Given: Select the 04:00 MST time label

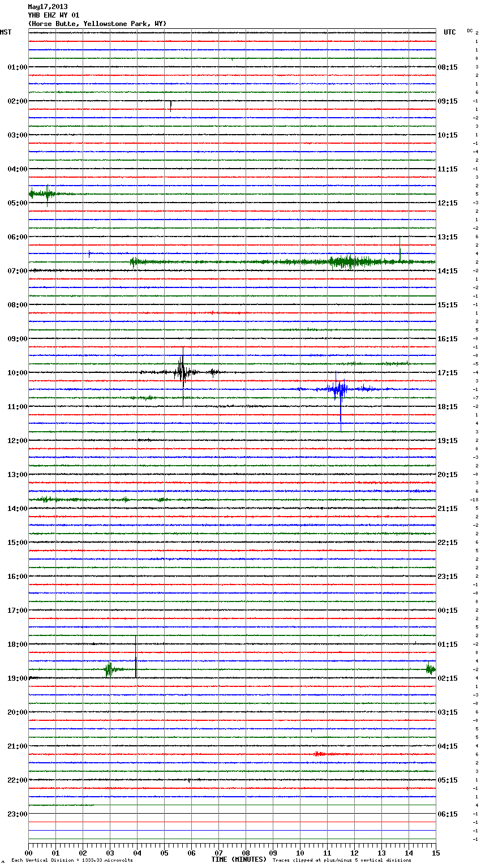Looking at the screenshot, I should coord(18,169).
